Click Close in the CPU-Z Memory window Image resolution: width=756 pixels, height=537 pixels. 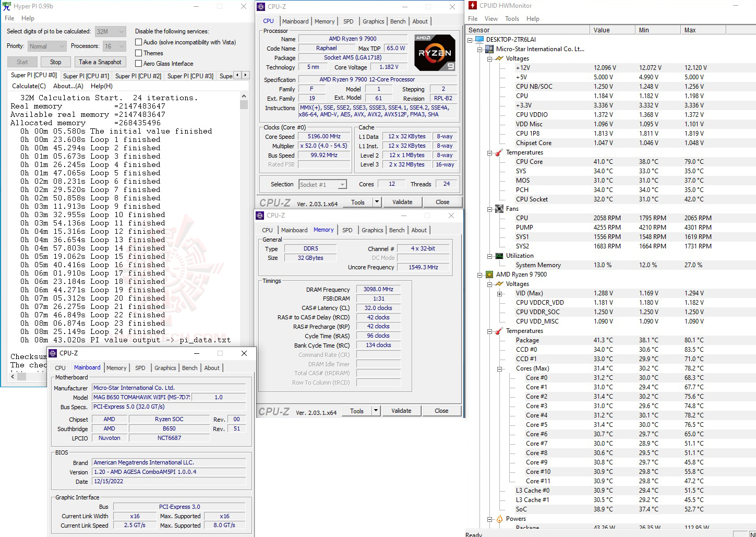click(x=441, y=411)
